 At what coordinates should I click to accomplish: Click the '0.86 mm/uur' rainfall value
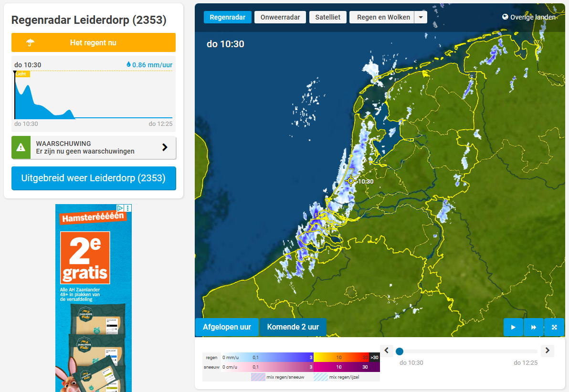pos(152,65)
